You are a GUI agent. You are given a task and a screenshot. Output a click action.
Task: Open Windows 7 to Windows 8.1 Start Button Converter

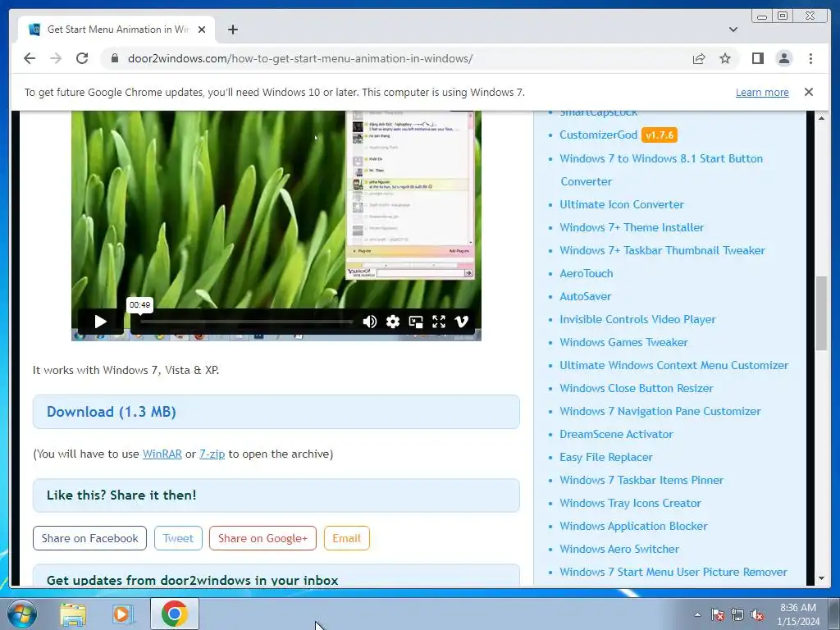(661, 170)
